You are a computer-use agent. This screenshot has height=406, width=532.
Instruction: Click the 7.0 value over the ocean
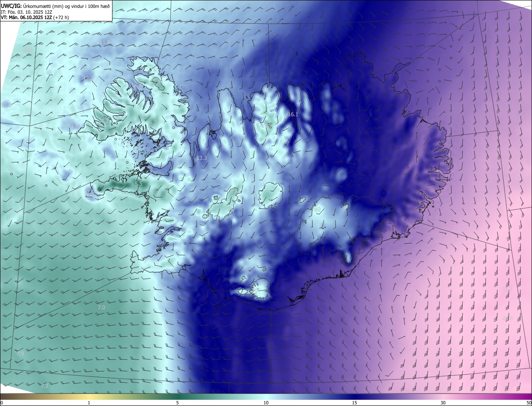pyautogui.click(x=101, y=308)
